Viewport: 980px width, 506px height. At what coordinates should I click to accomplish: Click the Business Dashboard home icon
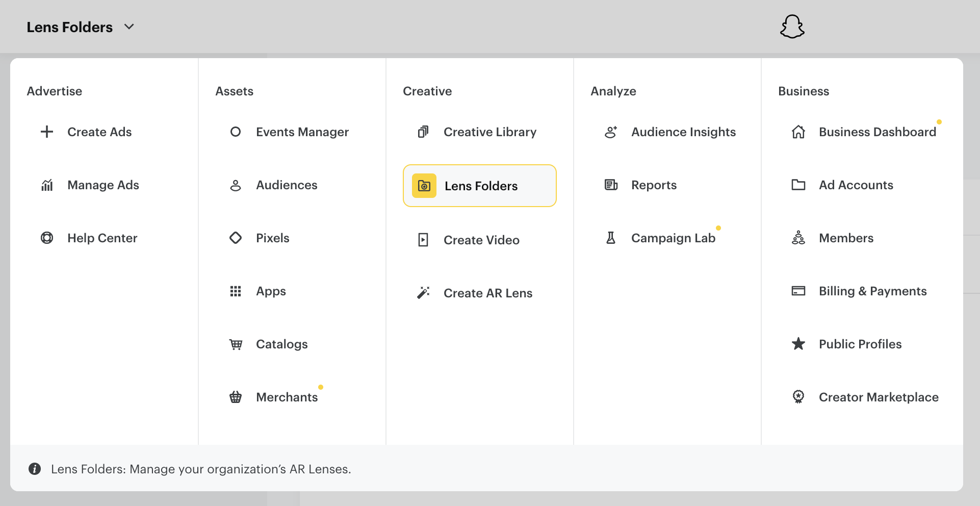[798, 132]
